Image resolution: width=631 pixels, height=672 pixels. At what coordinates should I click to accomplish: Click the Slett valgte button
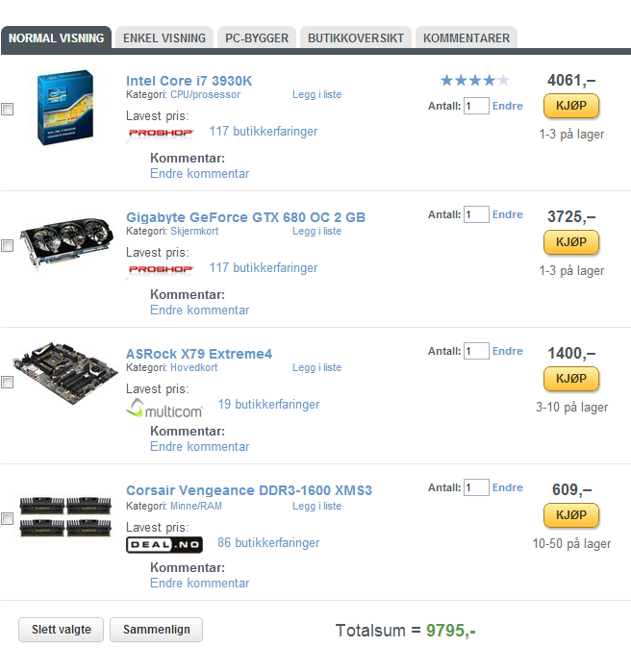click(x=61, y=629)
